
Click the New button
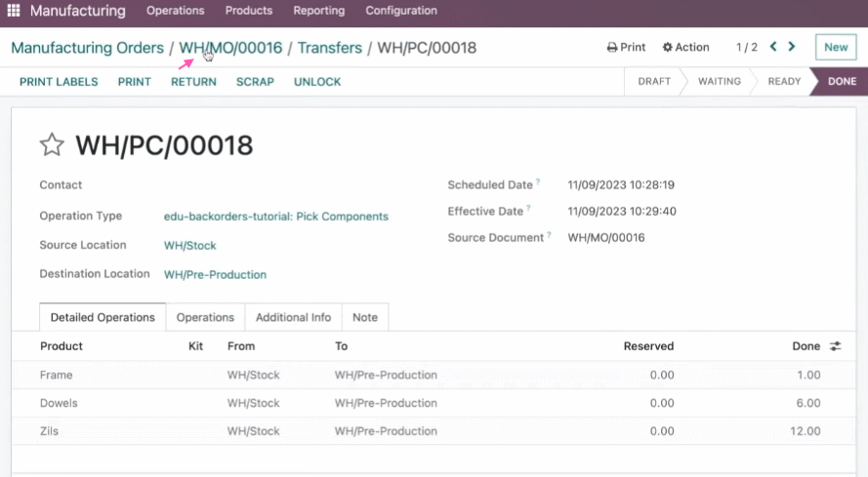tap(836, 47)
